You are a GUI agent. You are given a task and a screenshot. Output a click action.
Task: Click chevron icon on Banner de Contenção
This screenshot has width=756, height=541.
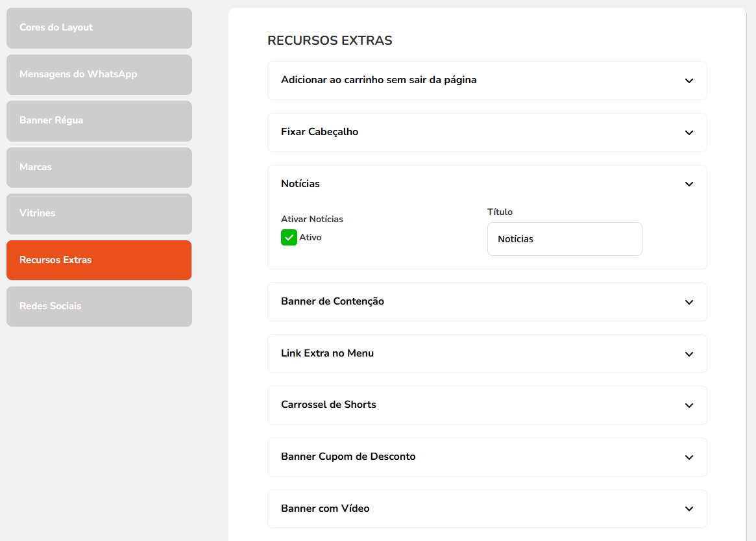tap(689, 302)
